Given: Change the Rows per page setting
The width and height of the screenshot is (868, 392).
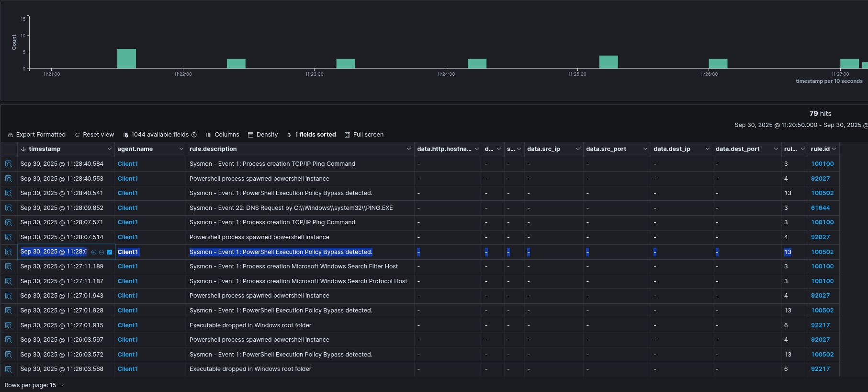Looking at the screenshot, I should pos(34,385).
